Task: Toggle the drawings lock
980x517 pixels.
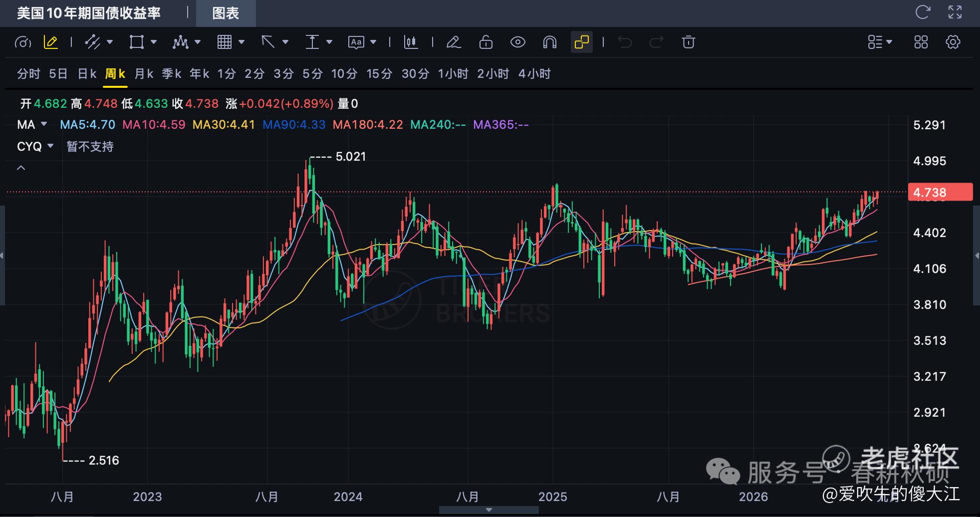Action: click(x=486, y=42)
